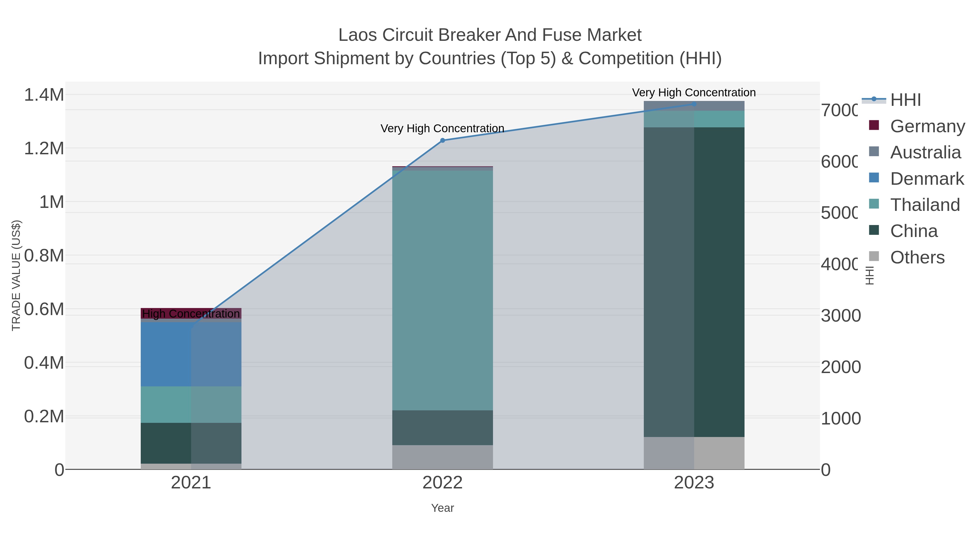Click the 2022 HHI line marker
Viewport: 980px width, 551px height.
tap(442, 140)
